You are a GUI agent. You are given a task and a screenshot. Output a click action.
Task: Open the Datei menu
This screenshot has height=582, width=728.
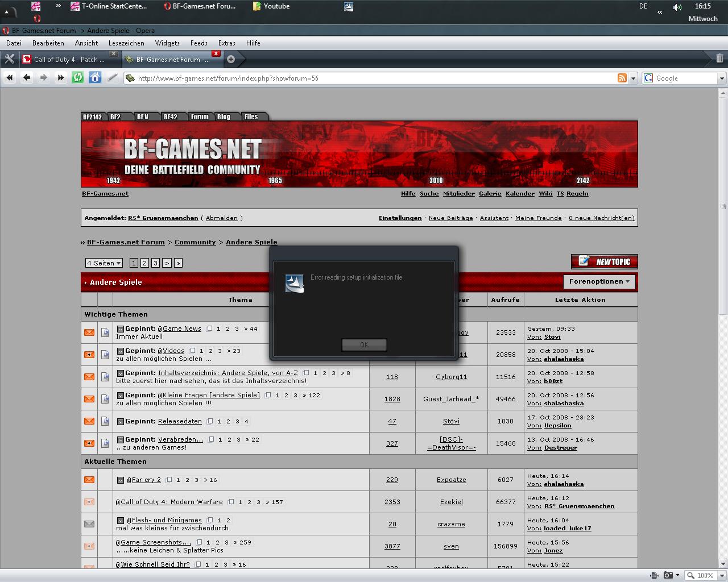pos(14,43)
